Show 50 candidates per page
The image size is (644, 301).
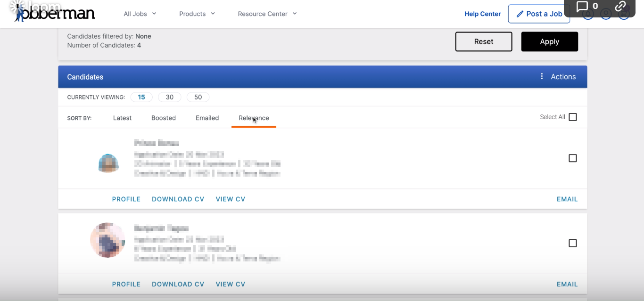click(198, 97)
